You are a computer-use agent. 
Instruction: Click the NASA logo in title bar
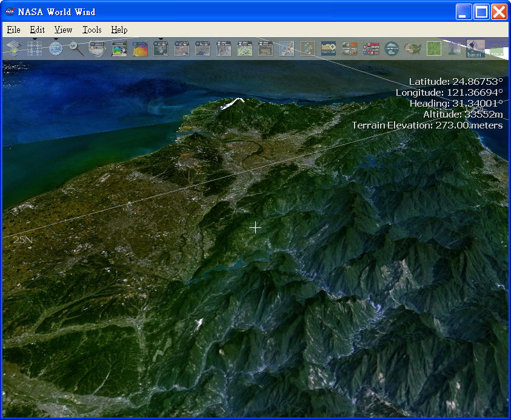point(10,12)
